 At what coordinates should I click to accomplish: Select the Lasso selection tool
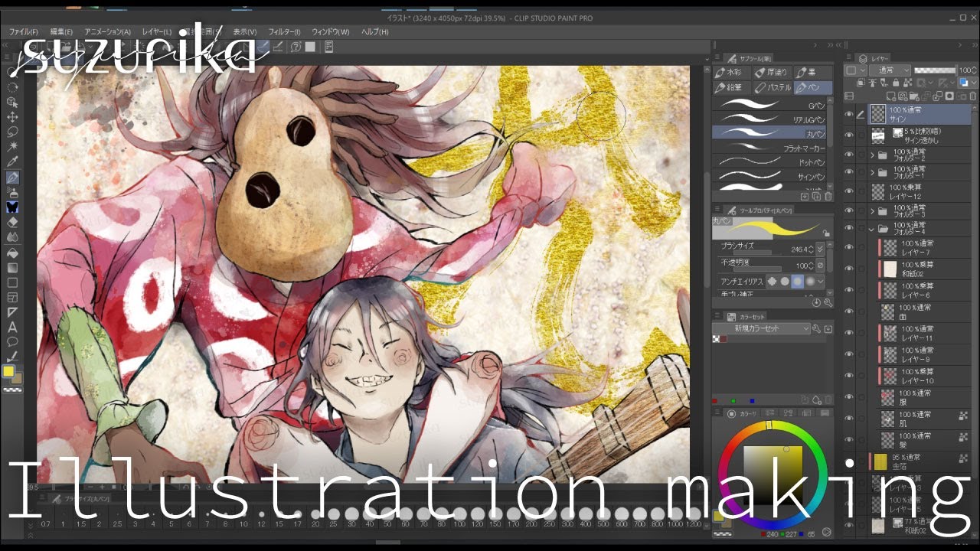(12, 132)
